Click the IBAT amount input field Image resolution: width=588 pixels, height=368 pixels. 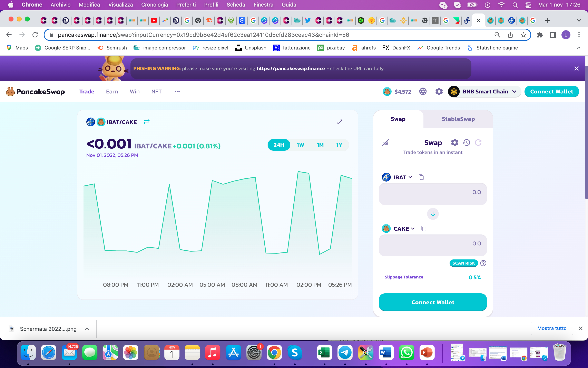(433, 194)
